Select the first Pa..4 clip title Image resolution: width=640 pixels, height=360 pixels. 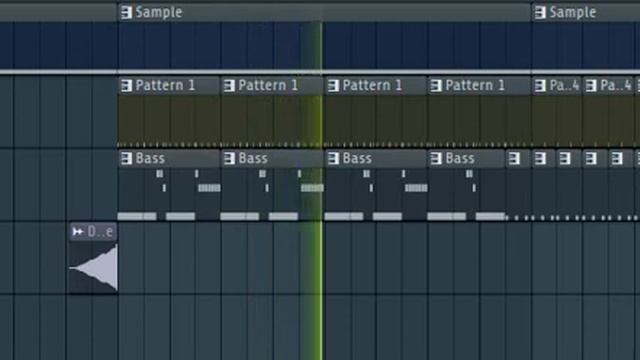[x=564, y=86]
